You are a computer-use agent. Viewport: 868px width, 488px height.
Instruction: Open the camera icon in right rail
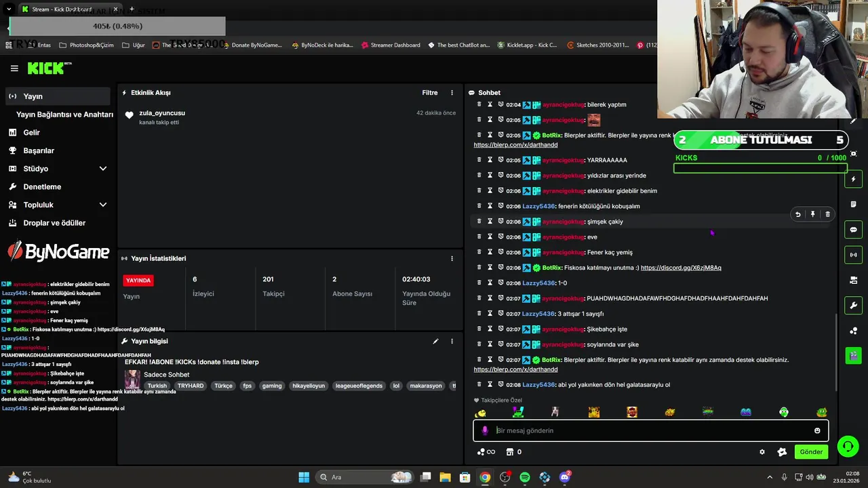click(854, 280)
